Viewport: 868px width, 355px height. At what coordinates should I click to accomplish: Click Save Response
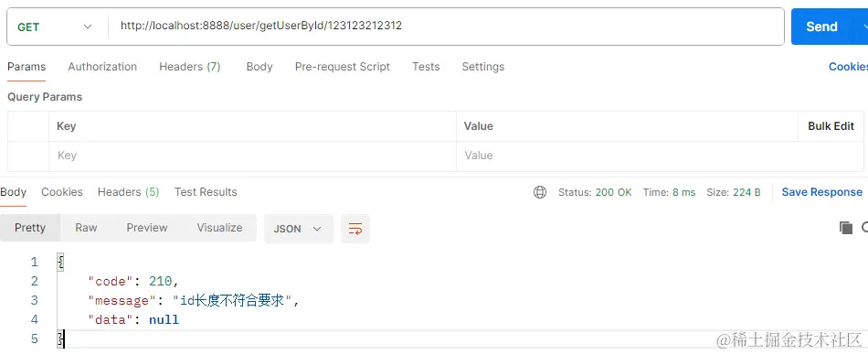pos(822,192)
